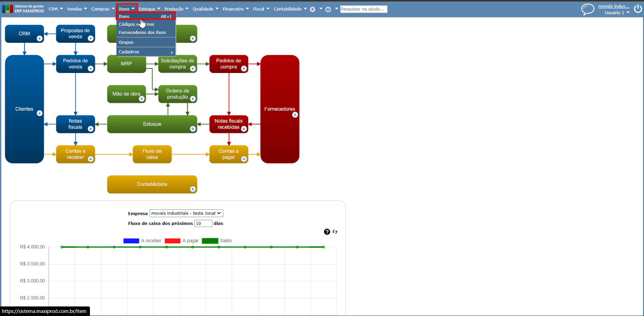Expand the Cadastros submenu
The height and width of the screenshot is (316, 644).
point(146,52)
